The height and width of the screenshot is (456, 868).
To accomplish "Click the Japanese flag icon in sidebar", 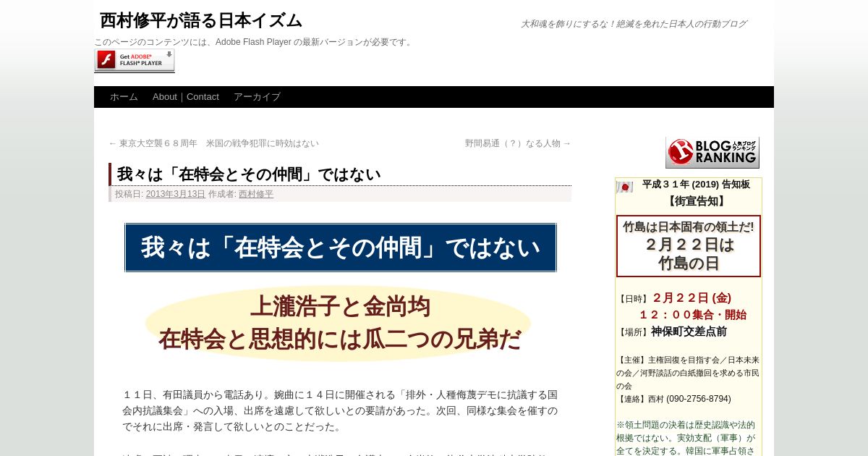I will (624, 187).
